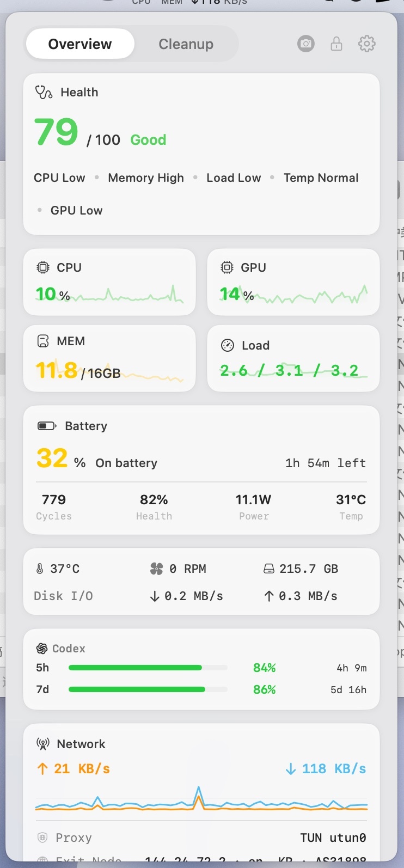Click the GPU chip icon
The height and width of the screenshot is (868, 404).
coord(227,267)
